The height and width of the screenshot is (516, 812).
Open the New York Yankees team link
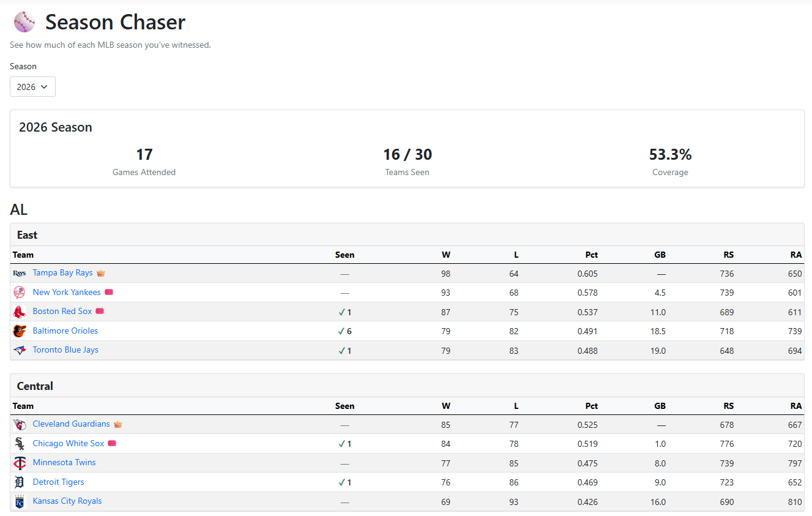(x=67, y=292)
